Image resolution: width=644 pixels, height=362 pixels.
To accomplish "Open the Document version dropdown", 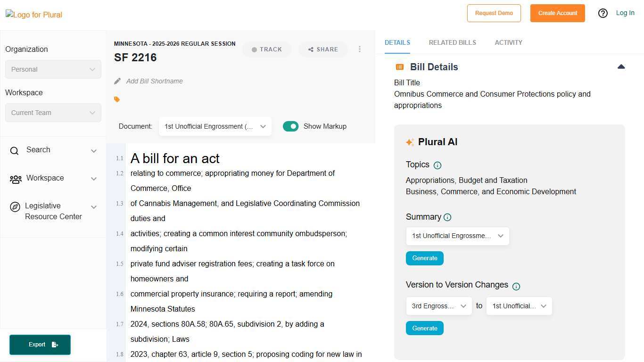I will (215, 126).
